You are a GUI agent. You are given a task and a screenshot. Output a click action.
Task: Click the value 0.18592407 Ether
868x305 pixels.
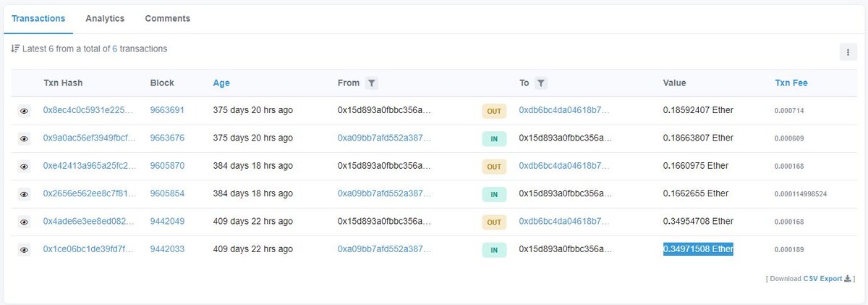(698, 110)
